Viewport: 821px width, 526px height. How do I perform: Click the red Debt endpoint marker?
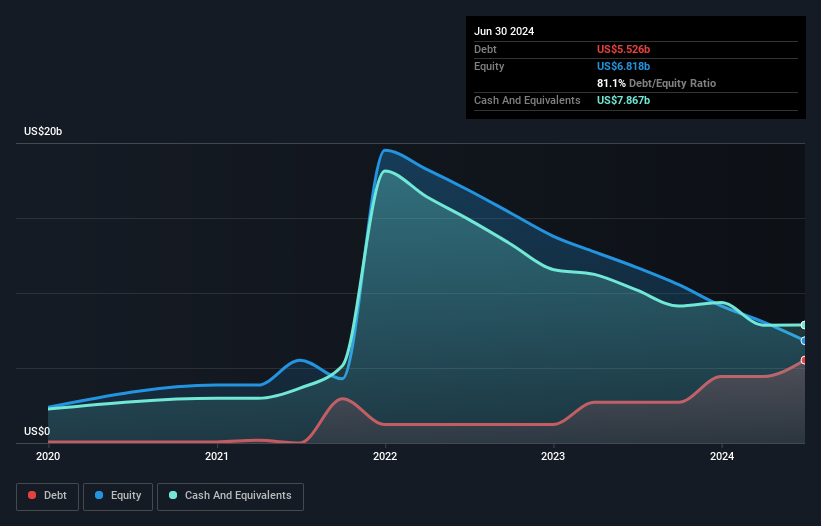click(x=804, y=360)
